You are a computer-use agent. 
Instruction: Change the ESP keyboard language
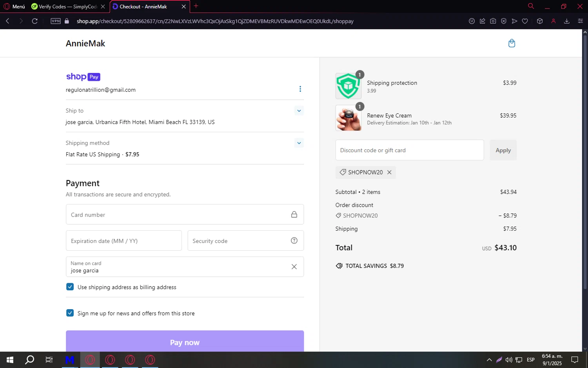pos(531,360)
